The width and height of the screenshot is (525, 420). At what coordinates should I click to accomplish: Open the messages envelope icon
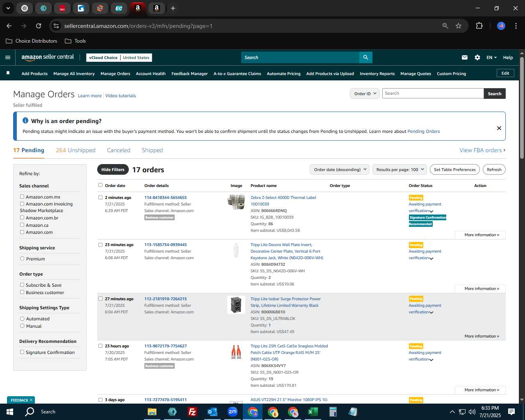(465, 57)
